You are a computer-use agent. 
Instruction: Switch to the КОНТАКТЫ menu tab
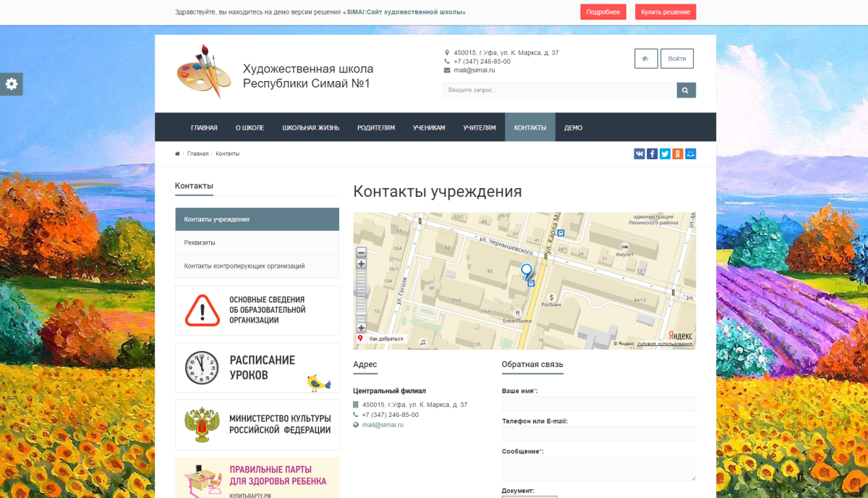(529, 127)
